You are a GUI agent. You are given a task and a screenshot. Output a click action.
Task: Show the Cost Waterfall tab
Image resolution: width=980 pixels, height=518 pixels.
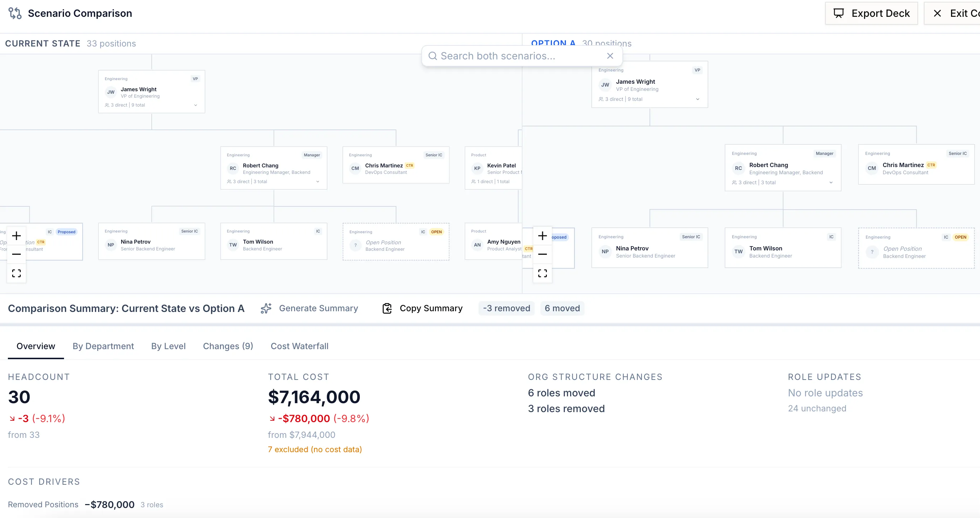pyautogui.click(x=299, y=346)
